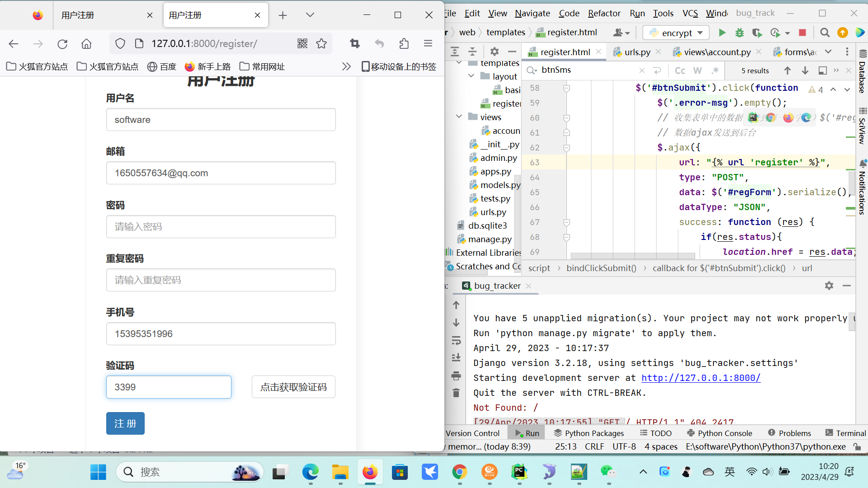Focus the btnSms search field
Image resolution: width=868 pixels, height=488 pixels.
pos(588,70)
